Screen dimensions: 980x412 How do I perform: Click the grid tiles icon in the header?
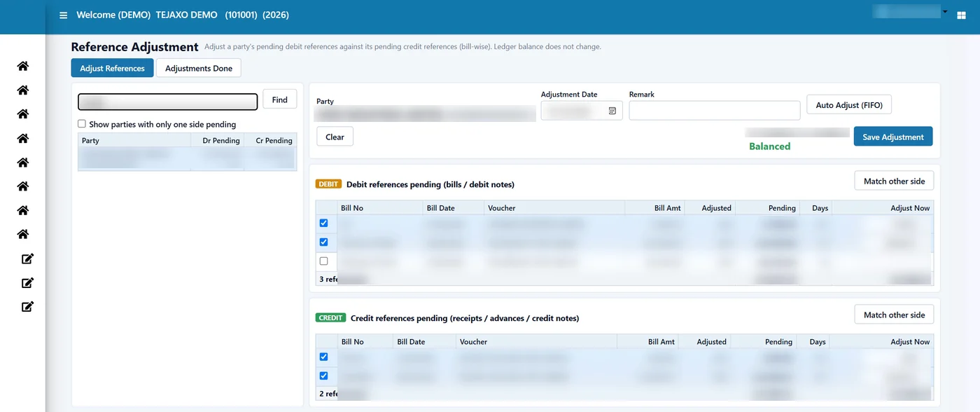[961, 15]
